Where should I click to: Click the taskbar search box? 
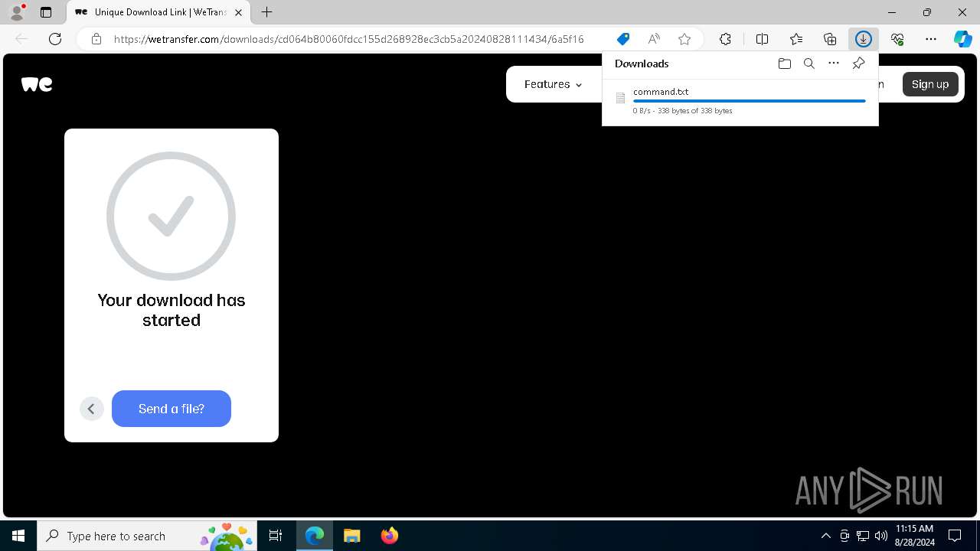click(147, 536)
